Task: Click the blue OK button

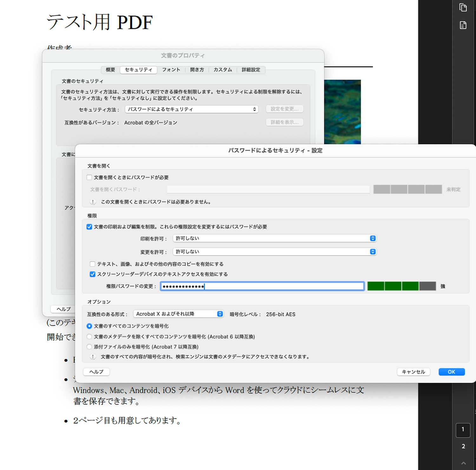Action: click(x=451, y=372)
